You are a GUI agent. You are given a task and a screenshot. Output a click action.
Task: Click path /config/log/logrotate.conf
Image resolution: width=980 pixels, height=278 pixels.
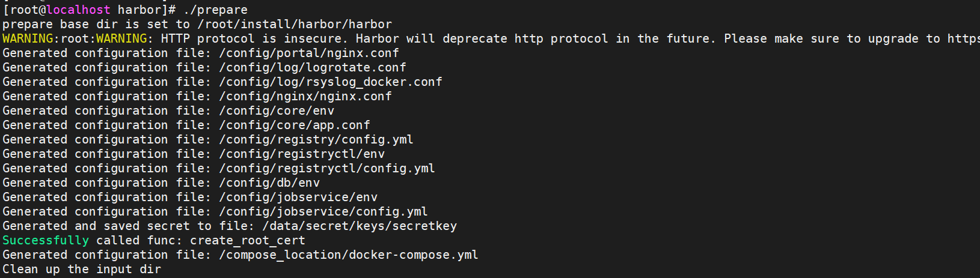pos(313,67)
